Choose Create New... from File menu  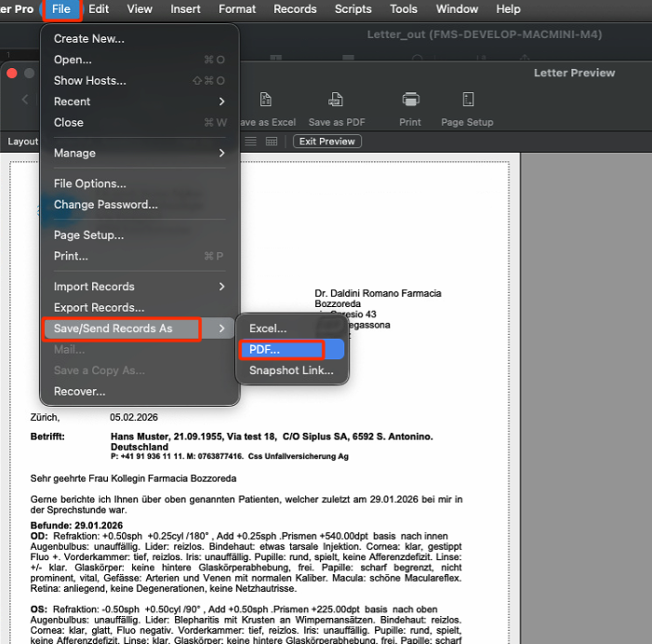140,39
